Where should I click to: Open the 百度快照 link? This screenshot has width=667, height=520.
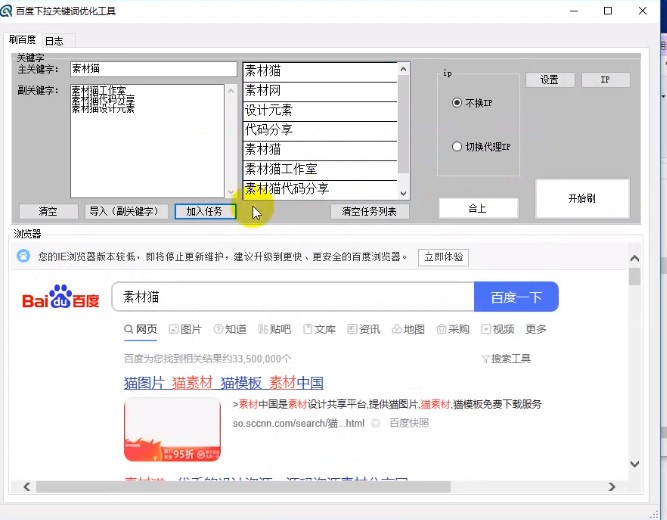point(409,423)
